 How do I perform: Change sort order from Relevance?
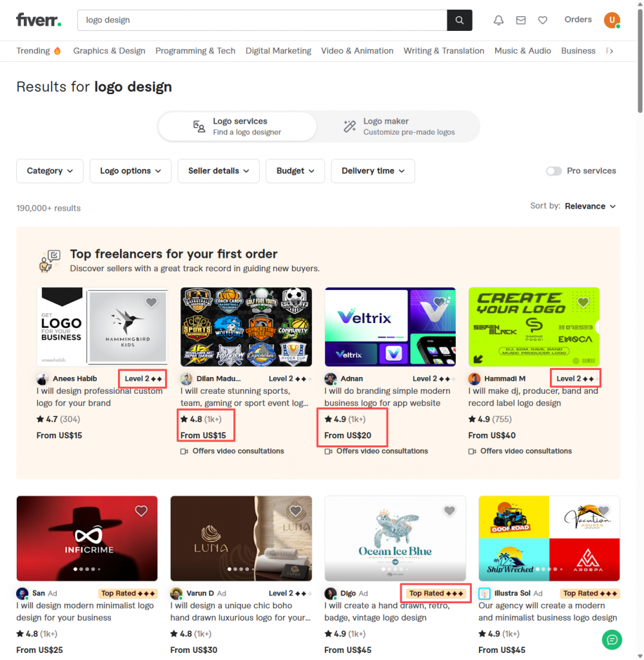590,206
